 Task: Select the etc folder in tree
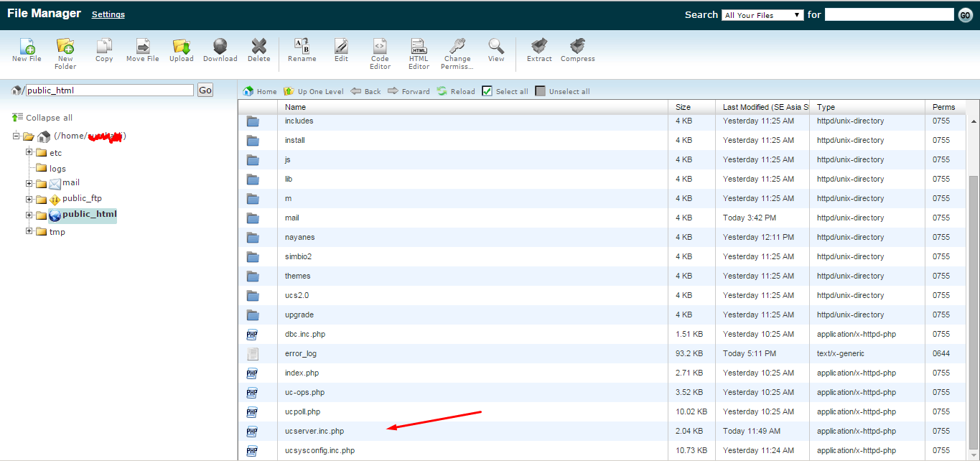coord(55,153)
